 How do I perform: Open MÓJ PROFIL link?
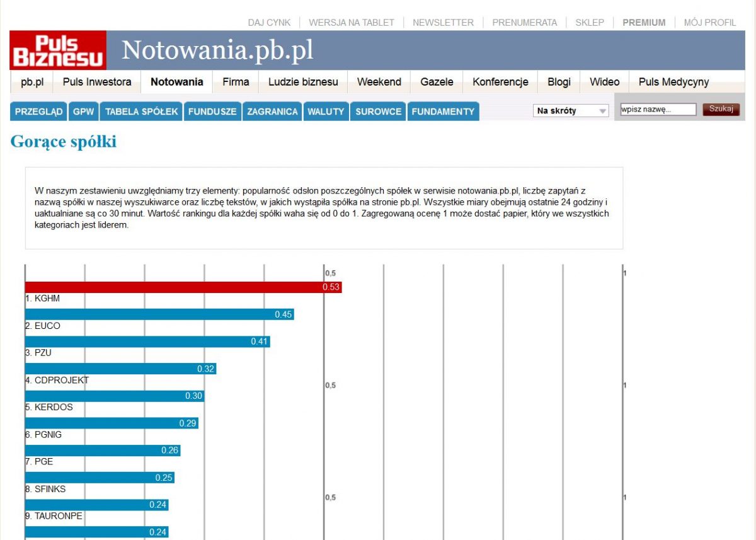(x=710, y=23)
